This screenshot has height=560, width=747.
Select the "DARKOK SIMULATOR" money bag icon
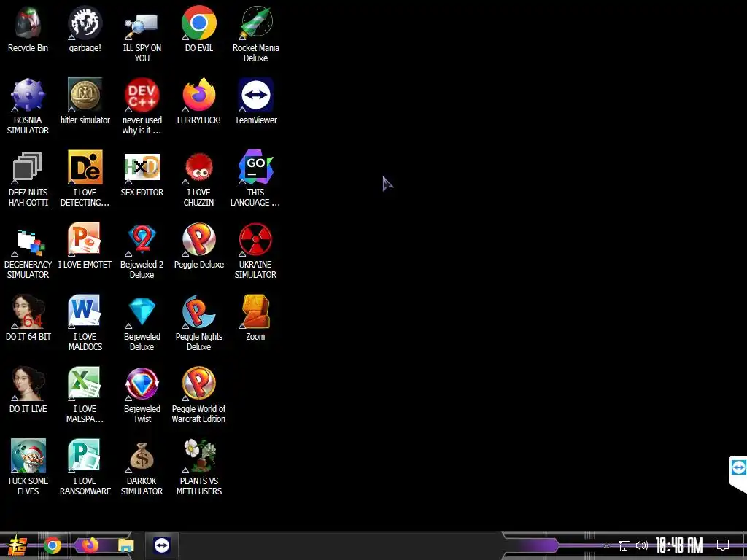point(142,456)
